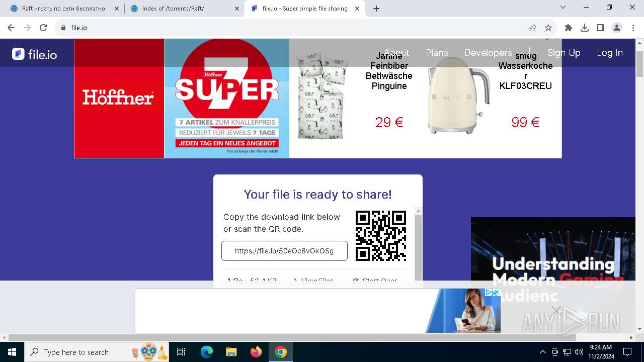
Task: Open the Plans menu item
Action: 437,53
